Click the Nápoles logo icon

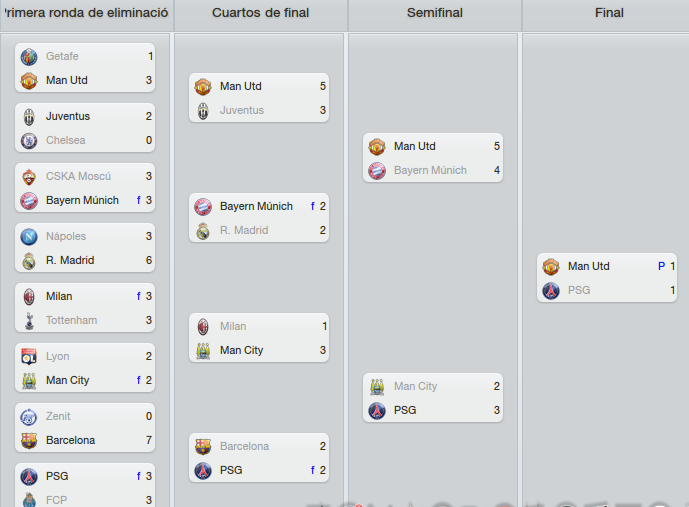point(29,237)
